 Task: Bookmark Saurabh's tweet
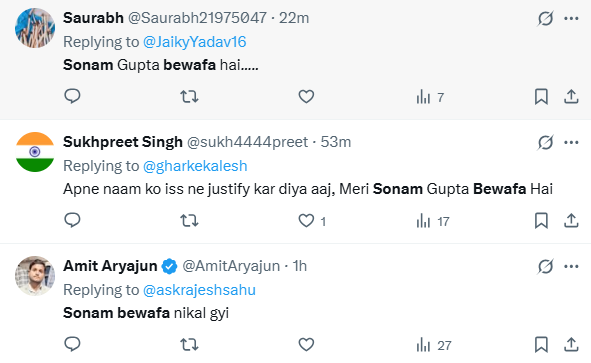[541, 96]
